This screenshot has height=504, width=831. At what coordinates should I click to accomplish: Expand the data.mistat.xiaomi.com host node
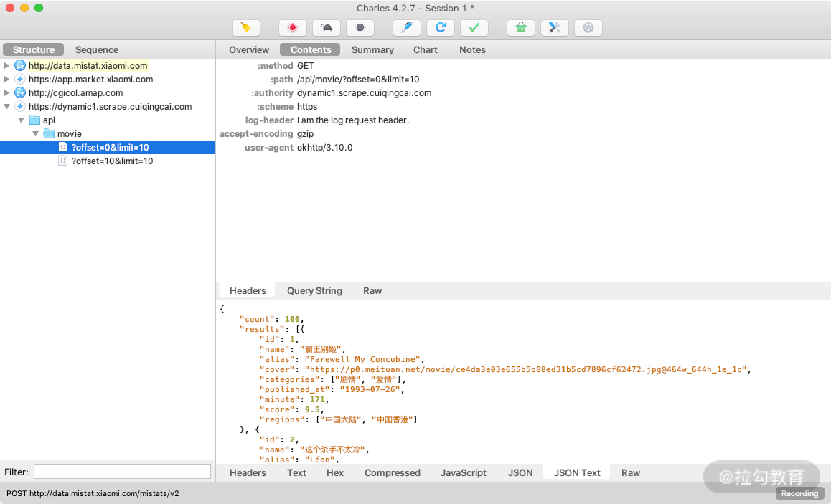(7, 66)
